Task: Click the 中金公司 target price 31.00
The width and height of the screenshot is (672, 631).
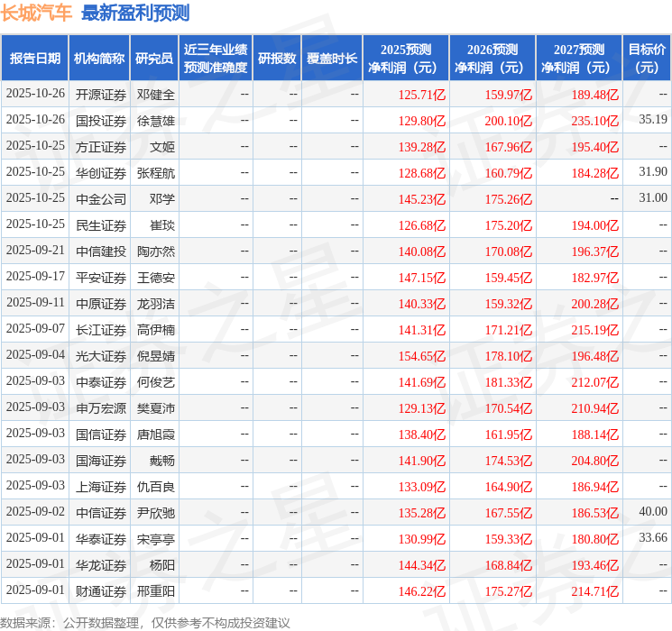Action: point(653,198)
